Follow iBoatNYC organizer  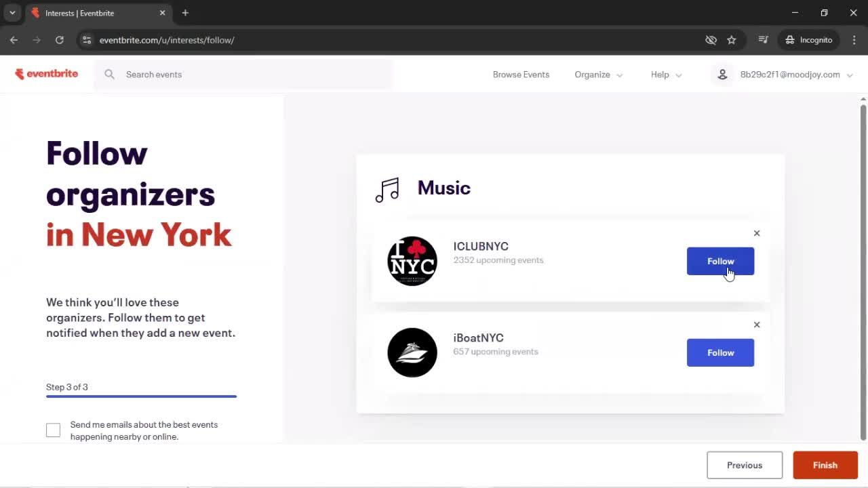(x=720, y=352)
